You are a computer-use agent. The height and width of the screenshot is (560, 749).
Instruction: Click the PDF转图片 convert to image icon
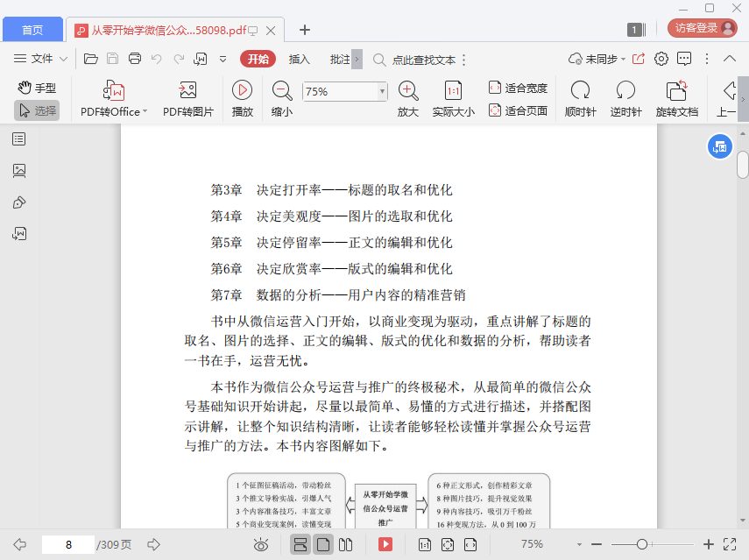pyautogui.click(x=187, y=90)
